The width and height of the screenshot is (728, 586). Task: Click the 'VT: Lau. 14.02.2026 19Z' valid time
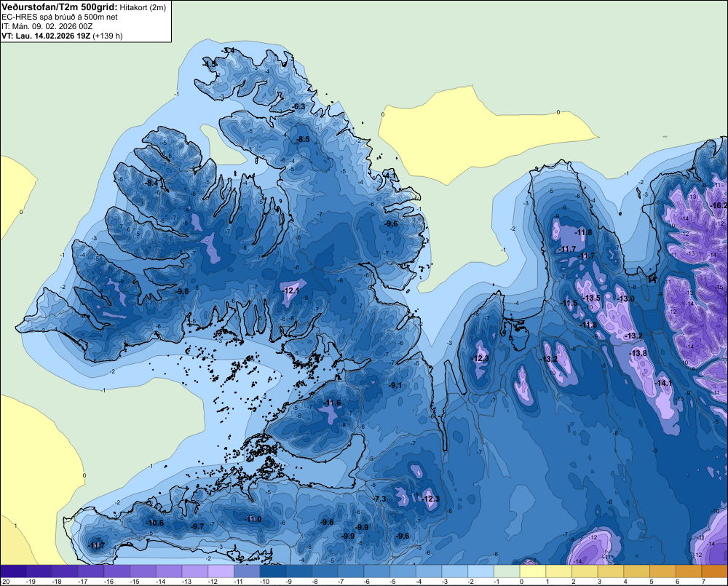tap(46, 36)
